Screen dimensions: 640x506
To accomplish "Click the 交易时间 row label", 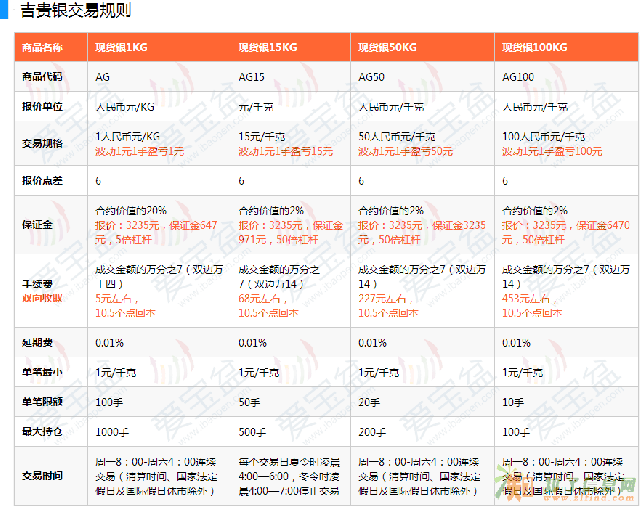I will pyautogui.click(x=42, y=474).
